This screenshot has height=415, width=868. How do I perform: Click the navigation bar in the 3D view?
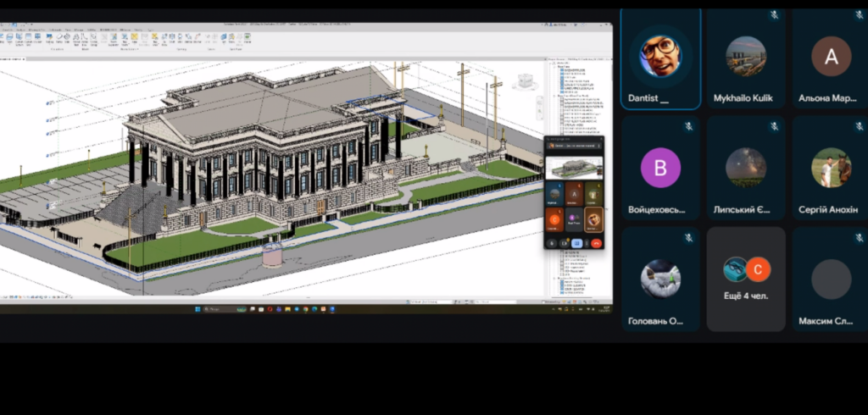tap(540, 108)
